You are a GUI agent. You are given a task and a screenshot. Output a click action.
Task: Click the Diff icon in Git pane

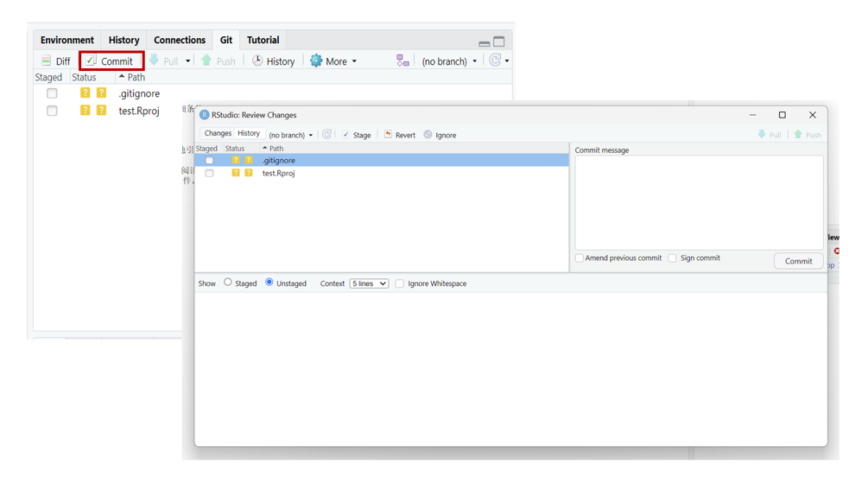(x=47, y=61)
